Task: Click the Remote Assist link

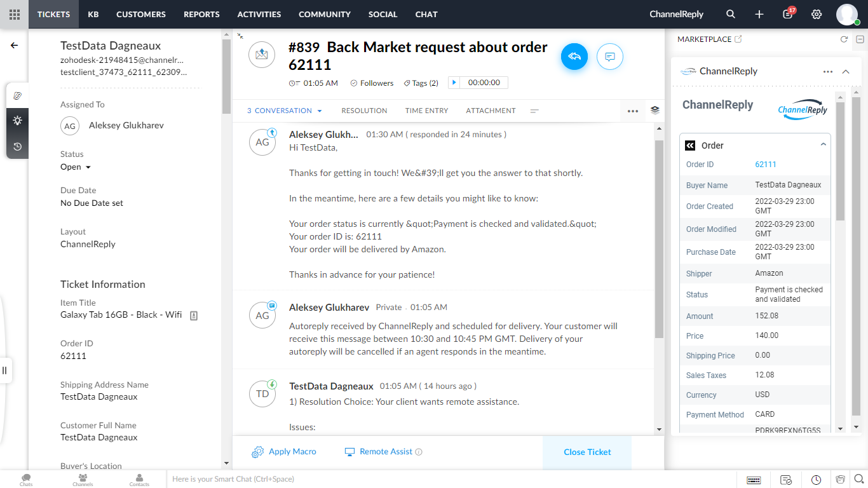Action: coord(386,452)
